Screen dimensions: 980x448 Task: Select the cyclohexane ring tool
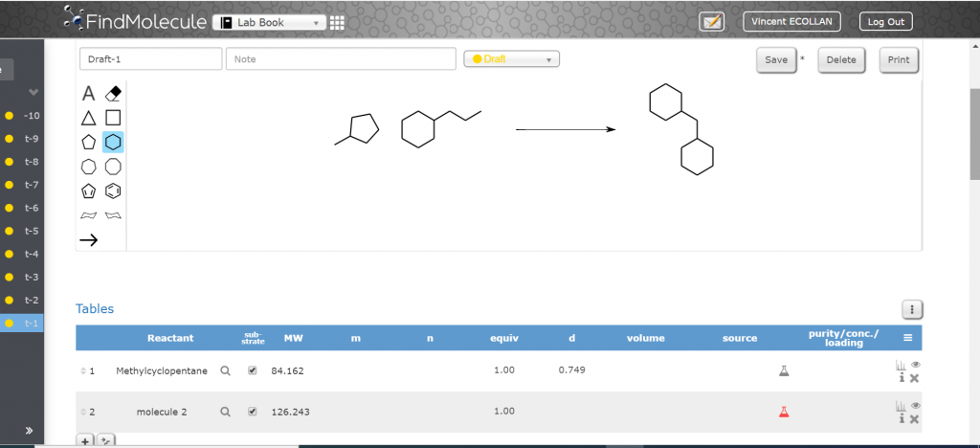pos(113,142)
